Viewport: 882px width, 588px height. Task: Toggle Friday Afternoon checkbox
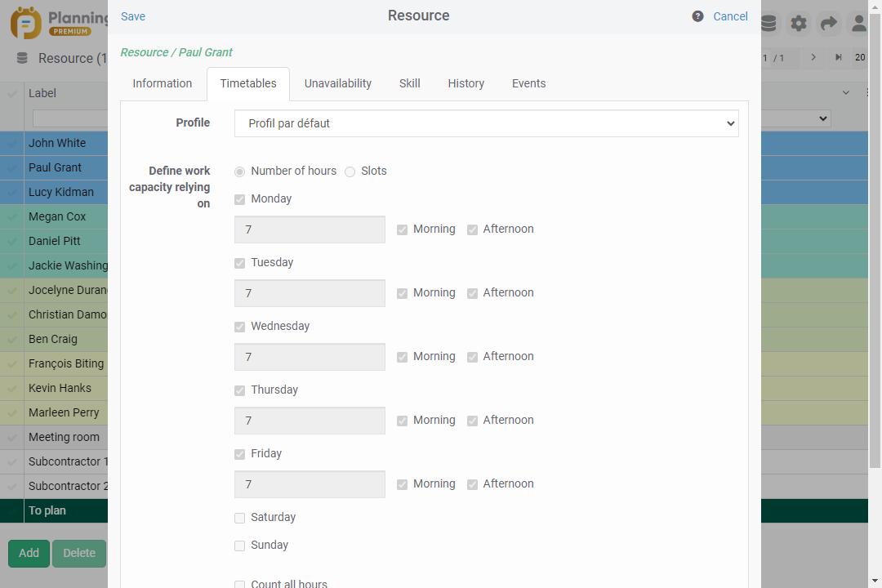(x=472, y=484)
